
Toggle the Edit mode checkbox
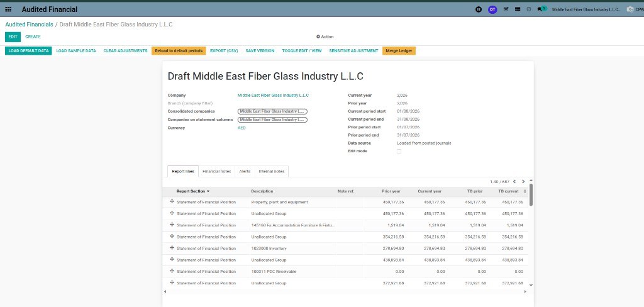(x=399, y=151)
